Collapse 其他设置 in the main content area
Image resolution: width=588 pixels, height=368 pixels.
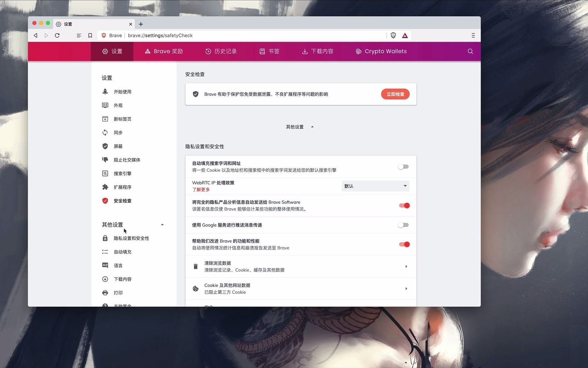pyautogui.click(x=300, y=127)
